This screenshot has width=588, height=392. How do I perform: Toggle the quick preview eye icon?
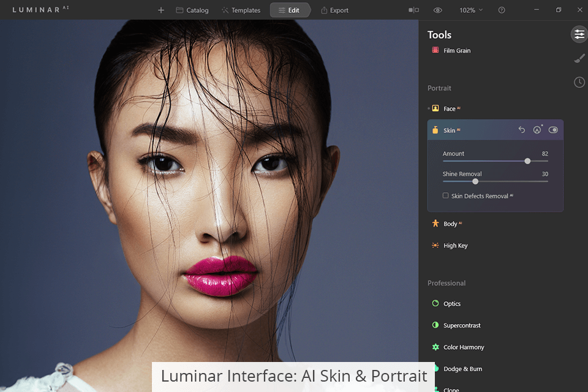point(437,10)
